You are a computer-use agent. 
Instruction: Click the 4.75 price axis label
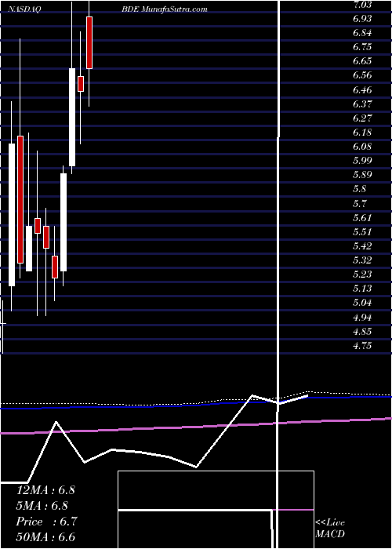point(362,346)
